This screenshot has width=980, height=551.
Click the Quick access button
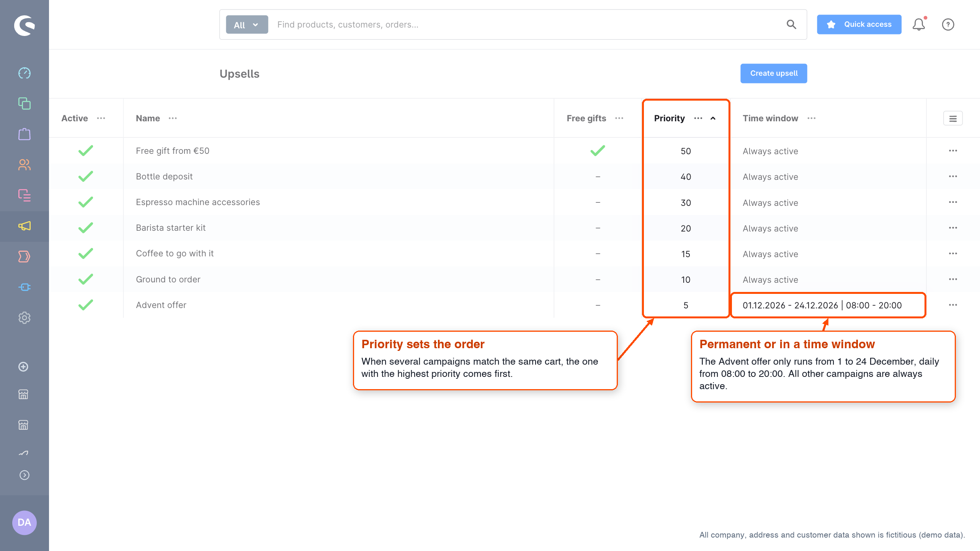[x=859, y=24]
